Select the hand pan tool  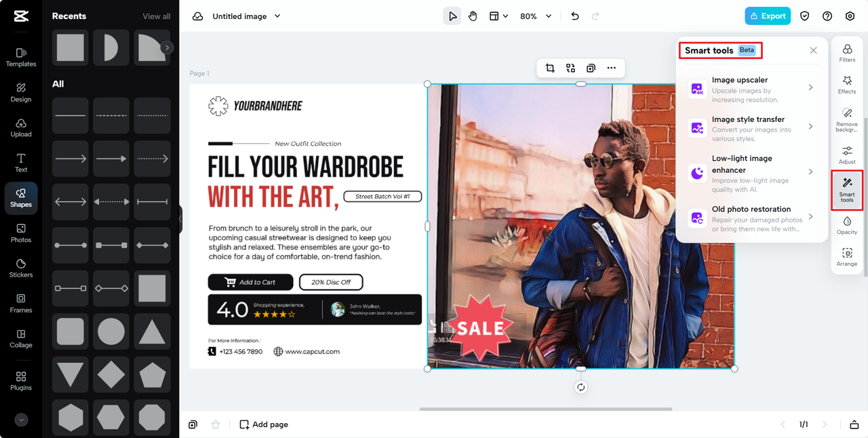coord(473,16)
